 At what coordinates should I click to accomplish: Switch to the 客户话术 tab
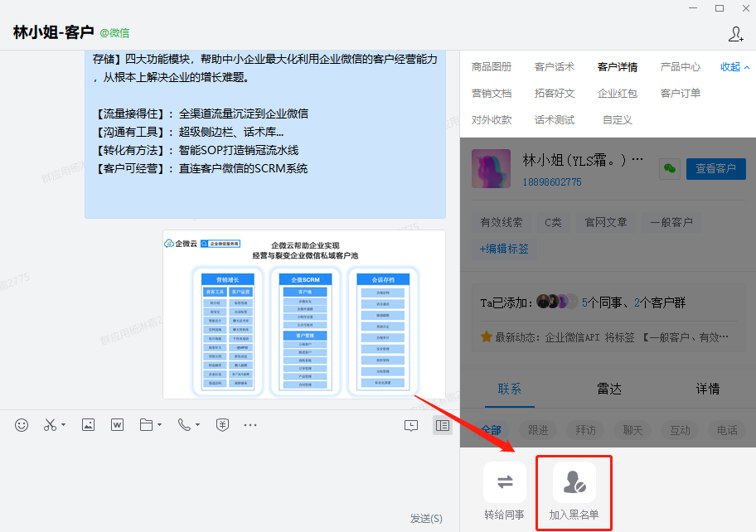555,67
